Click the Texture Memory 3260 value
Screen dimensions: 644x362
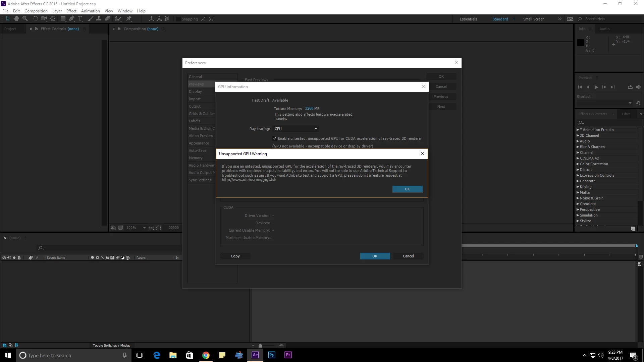[x=309, y=109]
